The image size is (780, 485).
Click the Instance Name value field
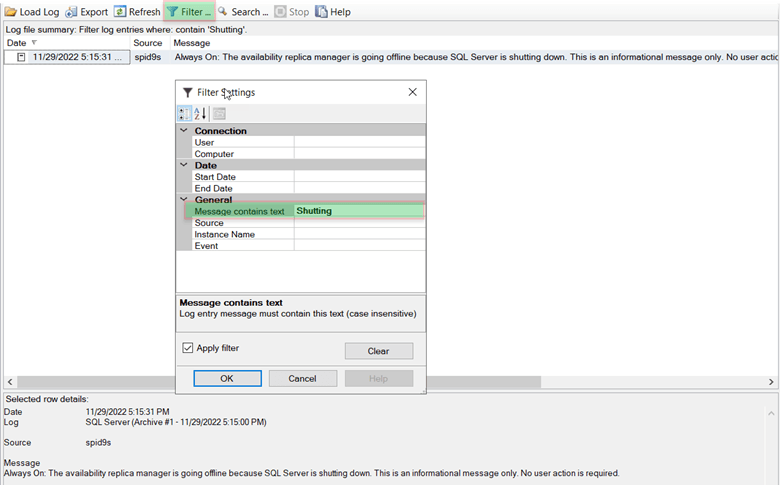point(360,234)
